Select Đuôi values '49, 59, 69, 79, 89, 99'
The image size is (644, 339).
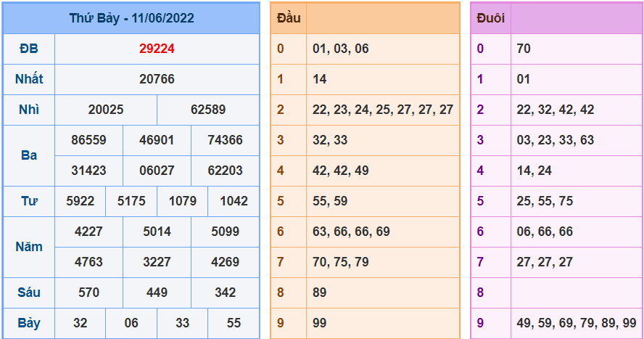pyautogui.click(x=577, y=323)
